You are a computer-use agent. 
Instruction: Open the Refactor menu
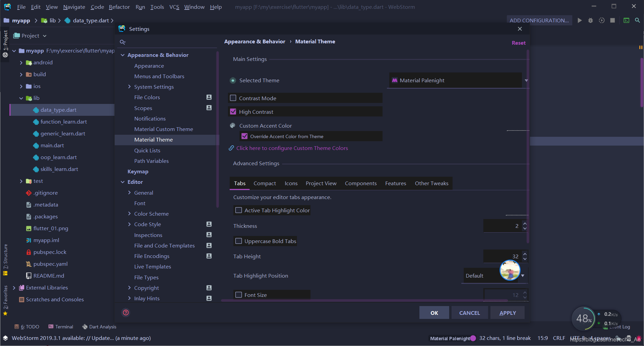[119, 7]
